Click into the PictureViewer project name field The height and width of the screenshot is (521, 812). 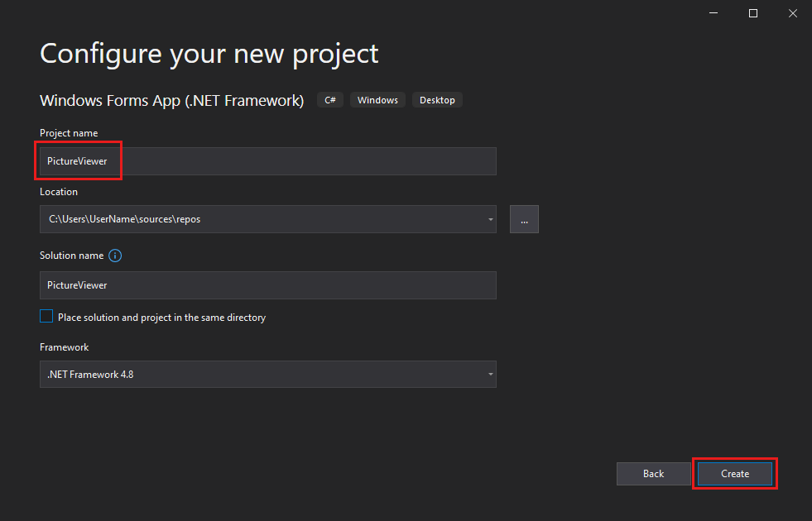click(166, 160)
